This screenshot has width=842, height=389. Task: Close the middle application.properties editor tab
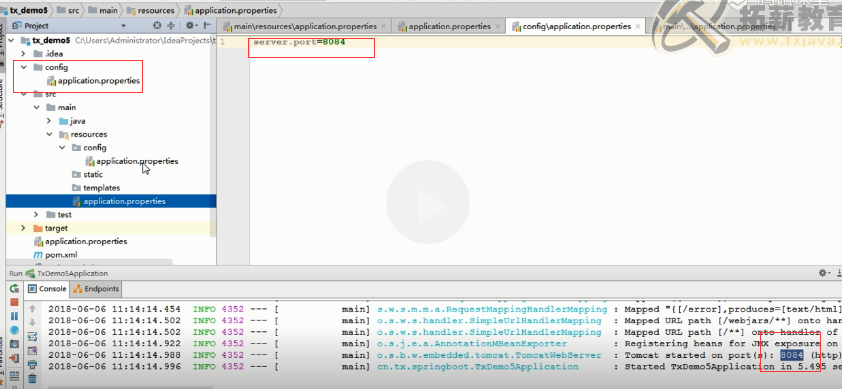point(498,26)
